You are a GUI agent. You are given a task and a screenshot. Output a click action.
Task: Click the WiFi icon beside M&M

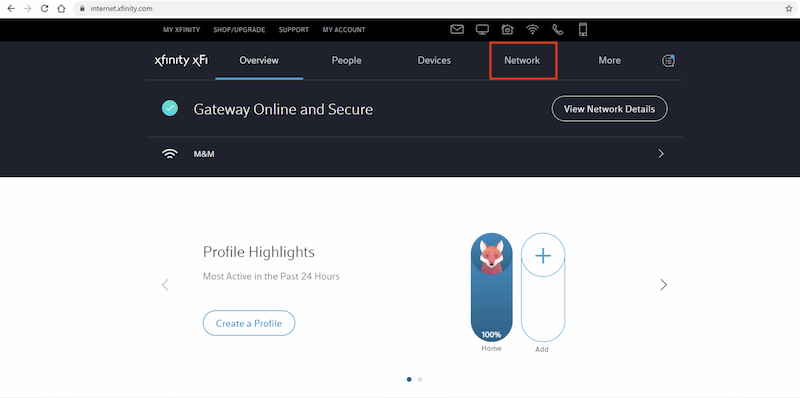pos(170,154)
